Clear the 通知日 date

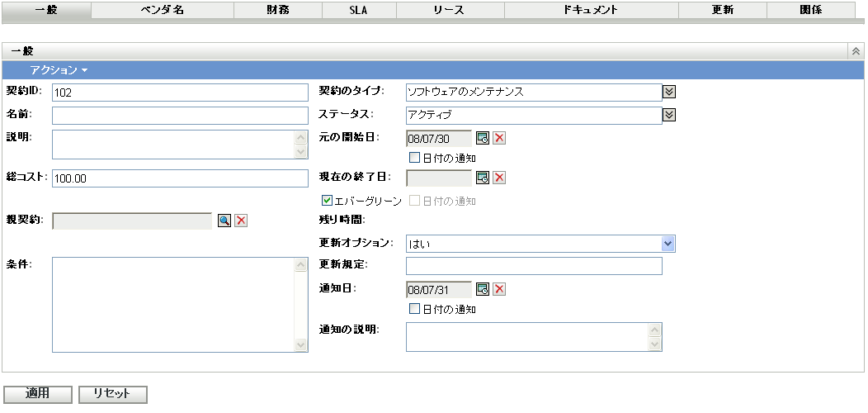[x=499, y=289]
